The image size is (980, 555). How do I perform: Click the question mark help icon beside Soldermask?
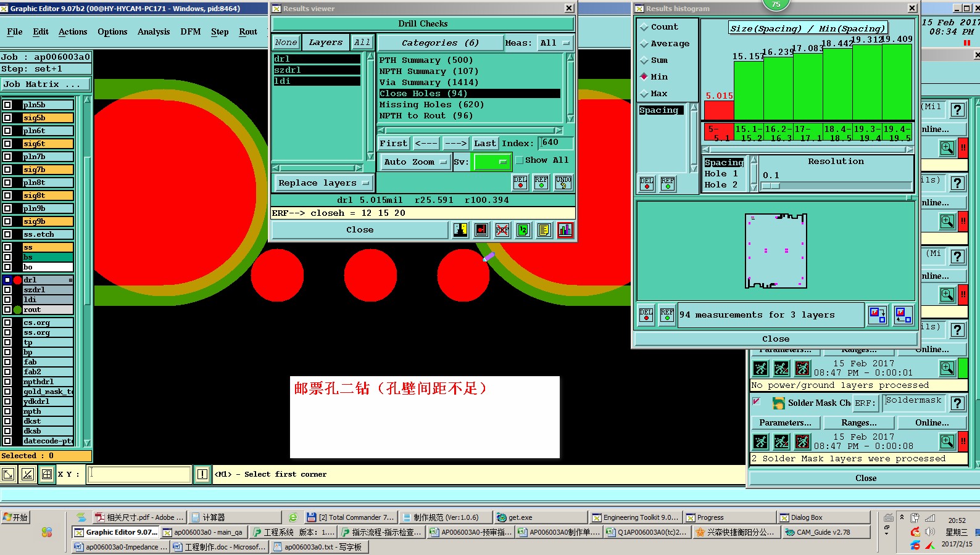(x=957, y=403)
